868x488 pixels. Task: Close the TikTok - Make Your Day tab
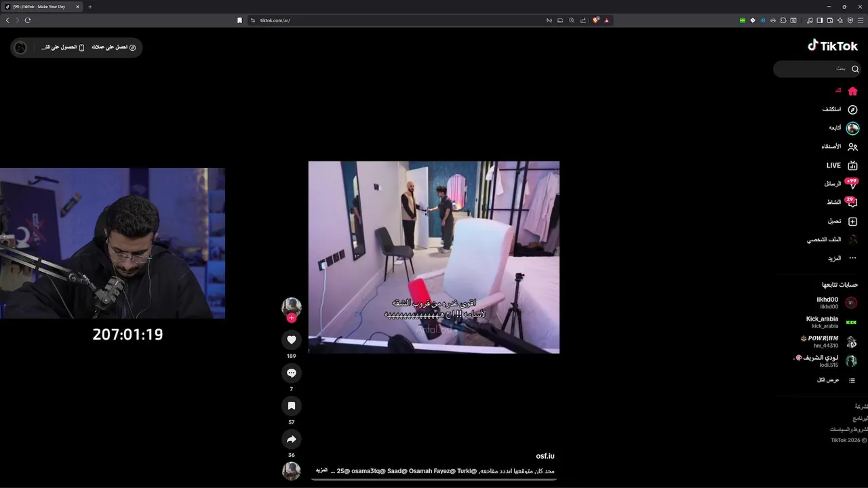click(x=77, y=7)
